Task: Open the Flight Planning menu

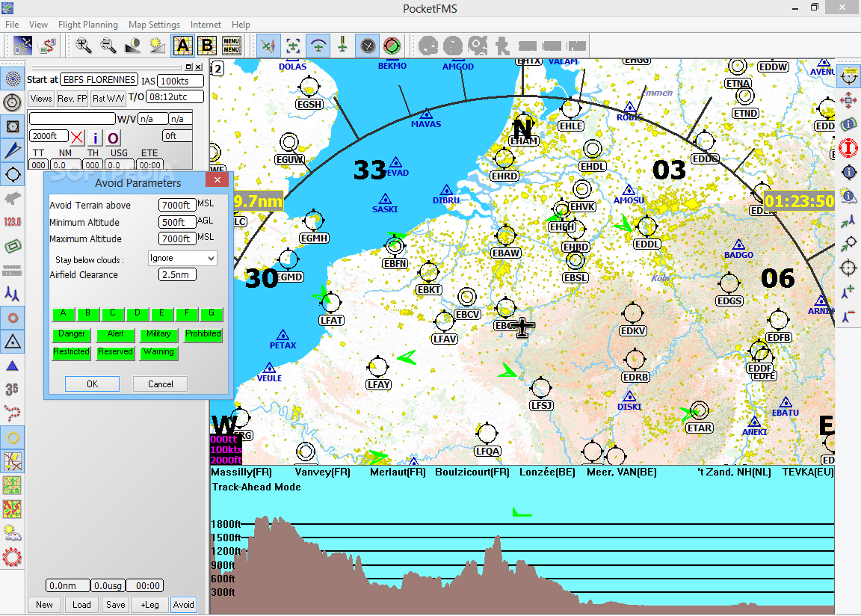Action: tap(87, 25)
